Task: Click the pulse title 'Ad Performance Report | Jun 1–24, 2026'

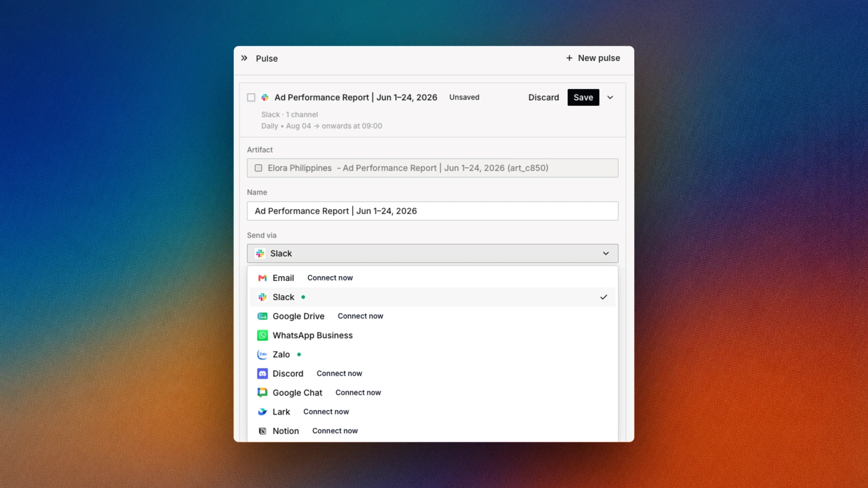Action: pos(356,98)
